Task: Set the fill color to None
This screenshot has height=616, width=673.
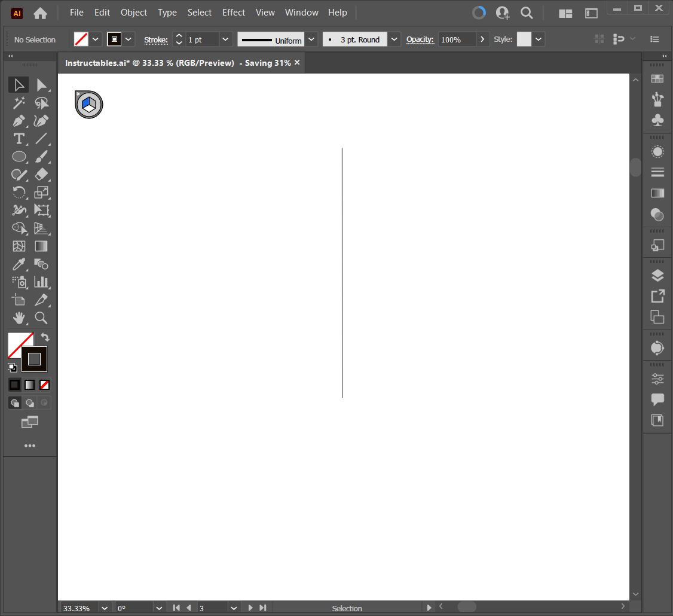Action: 44,385
